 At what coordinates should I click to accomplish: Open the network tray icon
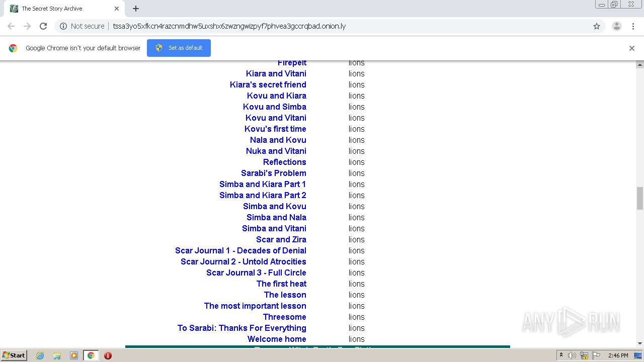[x=584, y=355]
